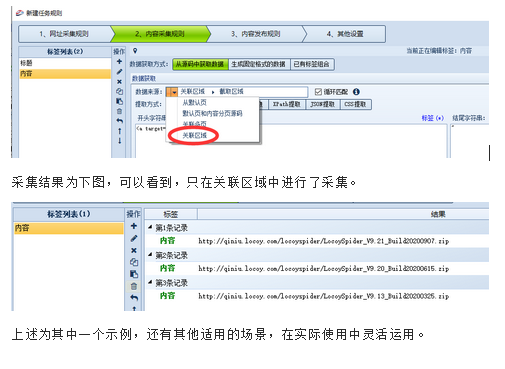Toggle the 循环匹配 checkbox
This screenshot has height=369, width=505.
pos(318,92)
